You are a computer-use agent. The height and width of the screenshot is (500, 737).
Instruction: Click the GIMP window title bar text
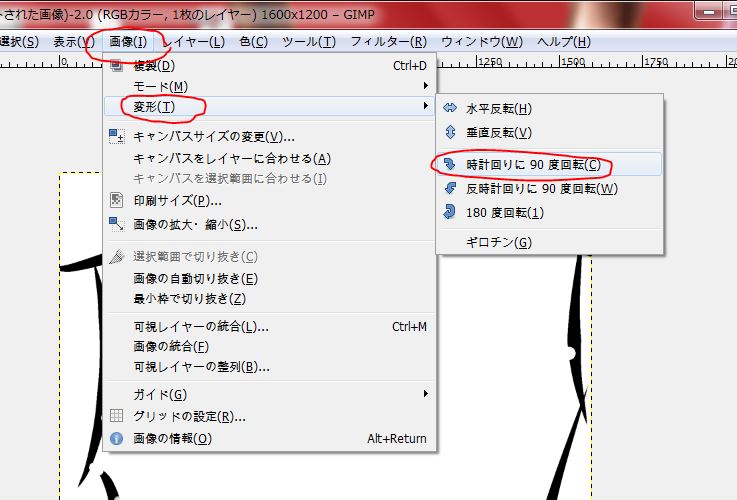click(188, 15)
